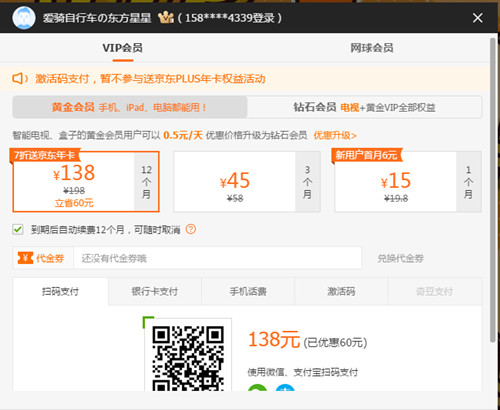Switch to VIP会员 tab
The width and height of the screenshot is (500, 410).
[122, 48]
